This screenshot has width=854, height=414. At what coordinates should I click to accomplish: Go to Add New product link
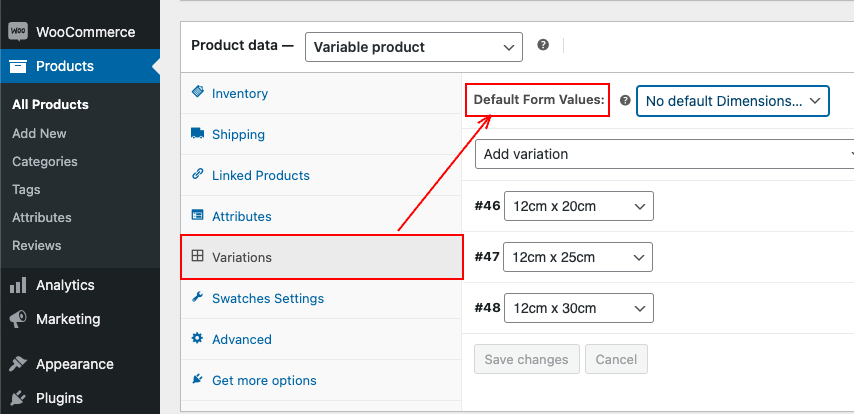[39, 133]
